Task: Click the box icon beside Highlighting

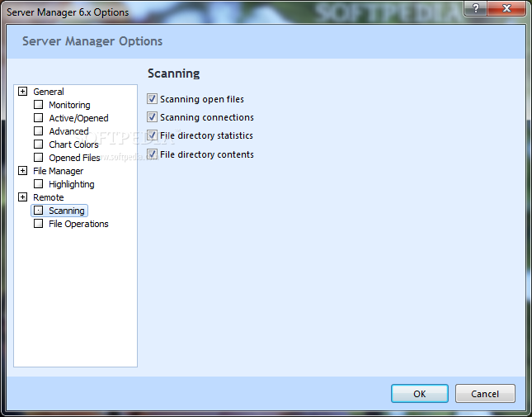Action: (38, 183)
